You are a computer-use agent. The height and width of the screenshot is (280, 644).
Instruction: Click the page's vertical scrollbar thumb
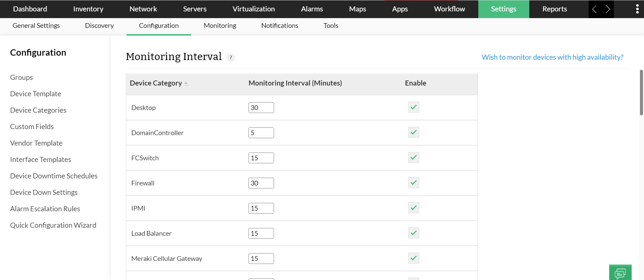(641, 93)
